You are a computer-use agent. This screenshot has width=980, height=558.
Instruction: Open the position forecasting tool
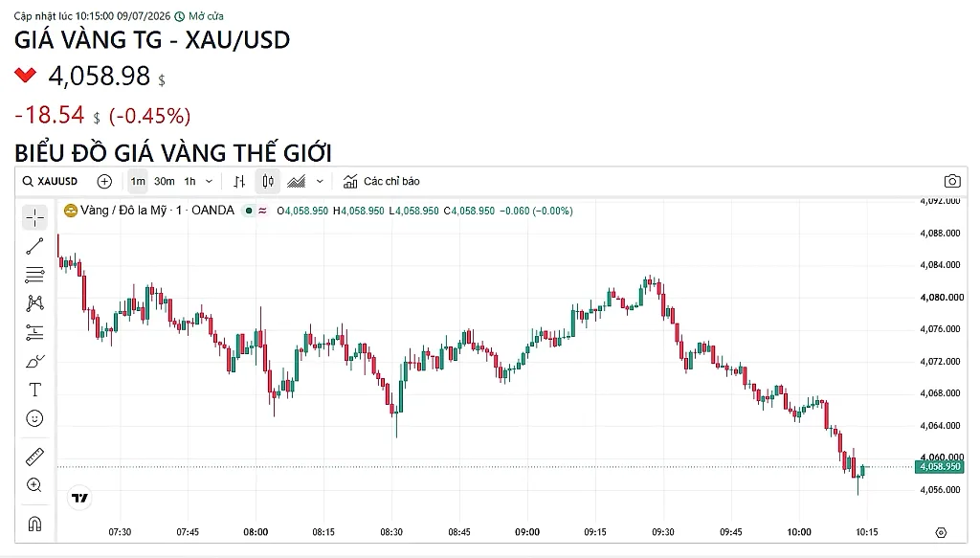tap(35, 332)
